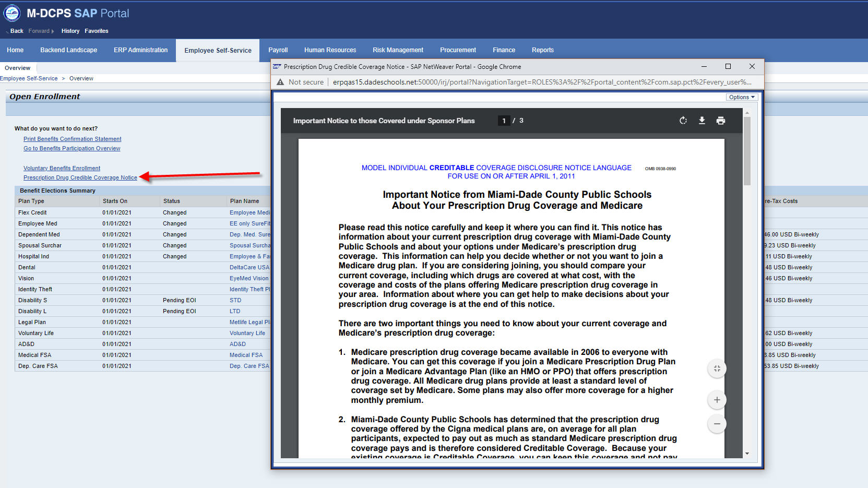This screenshot has width=868, height=488.
Task: Print the PDF using printer icon
Action: 721,121
